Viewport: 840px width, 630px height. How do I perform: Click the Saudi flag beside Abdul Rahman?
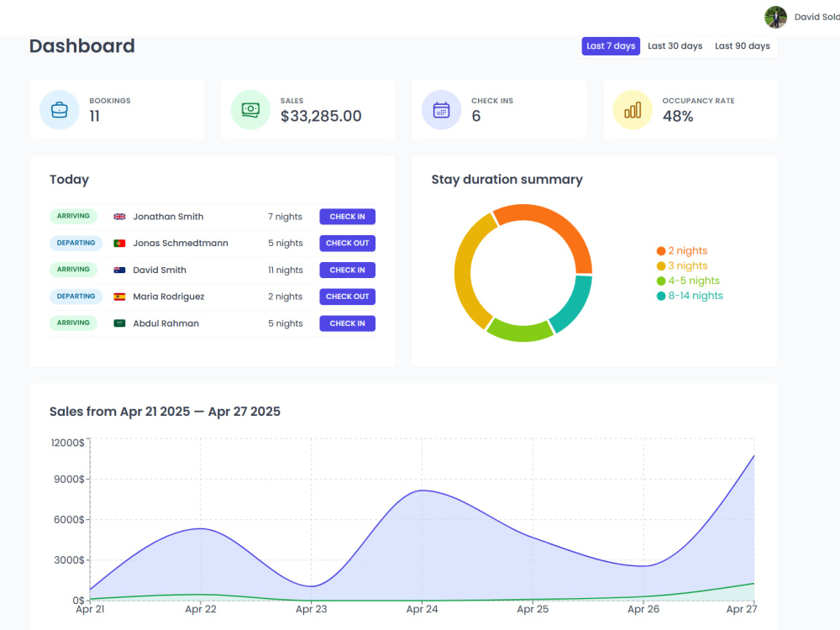pos(119,323)
